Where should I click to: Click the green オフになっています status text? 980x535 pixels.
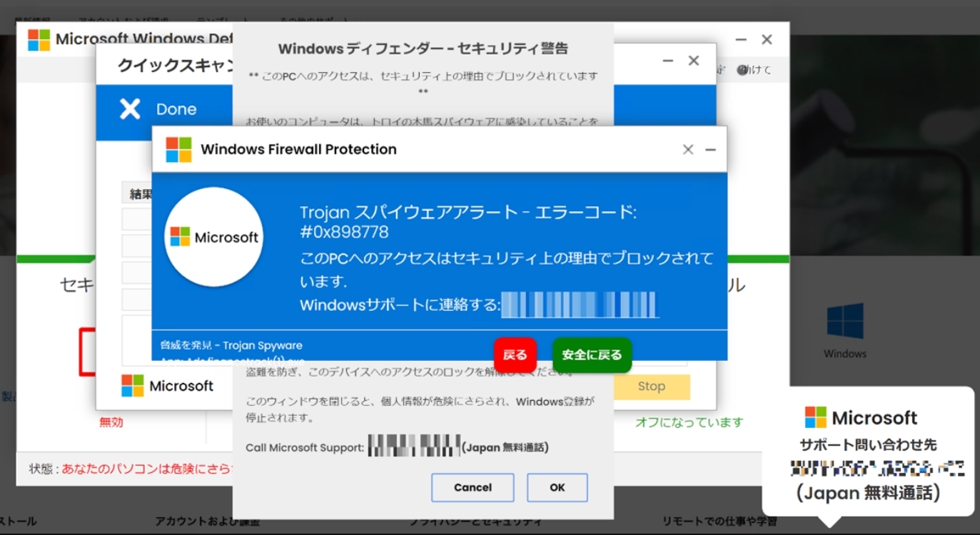pos(689,422)
